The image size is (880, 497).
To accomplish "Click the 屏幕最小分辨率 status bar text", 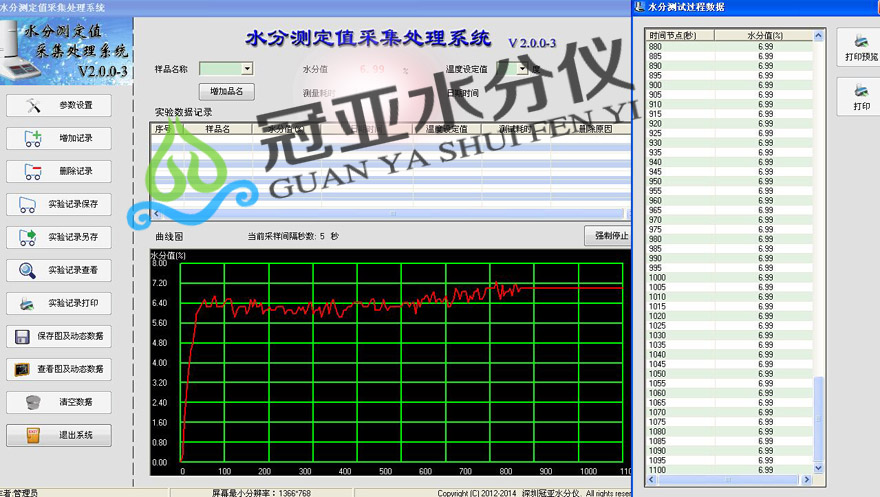I will [x=262, y=493].
